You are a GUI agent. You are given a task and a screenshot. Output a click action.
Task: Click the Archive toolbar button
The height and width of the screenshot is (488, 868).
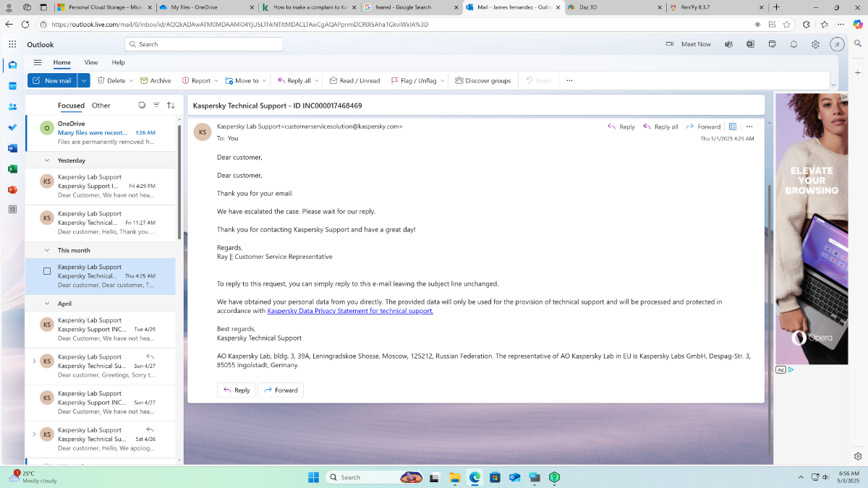[x=156, y=80]
